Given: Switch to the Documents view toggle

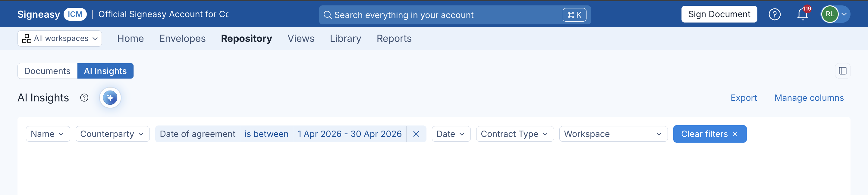Looking at the screenshot, I should tap(47, 71).
